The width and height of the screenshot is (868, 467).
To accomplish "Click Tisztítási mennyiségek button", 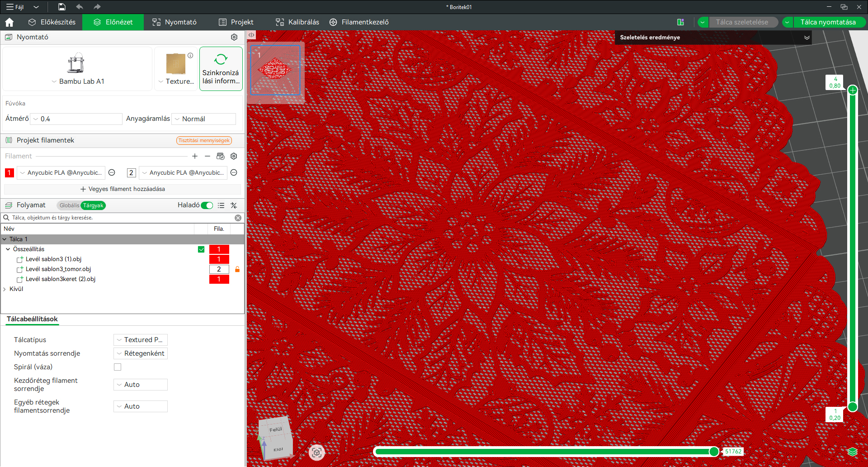I will click(x=204, y=140).
